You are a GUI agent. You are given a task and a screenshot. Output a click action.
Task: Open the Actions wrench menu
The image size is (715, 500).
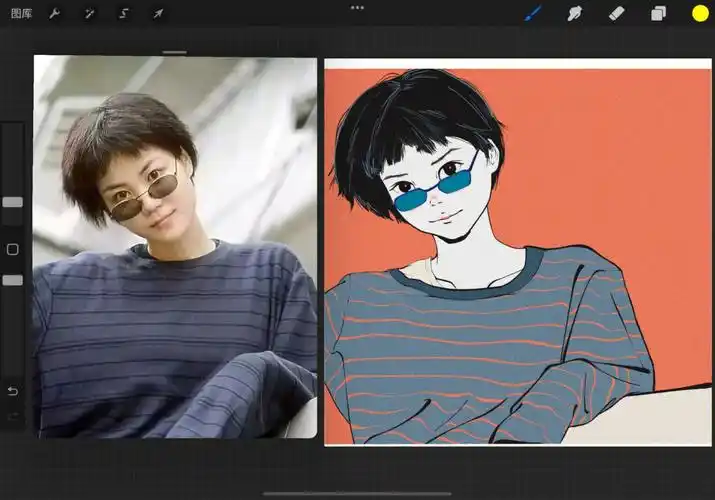pos(55,13)
